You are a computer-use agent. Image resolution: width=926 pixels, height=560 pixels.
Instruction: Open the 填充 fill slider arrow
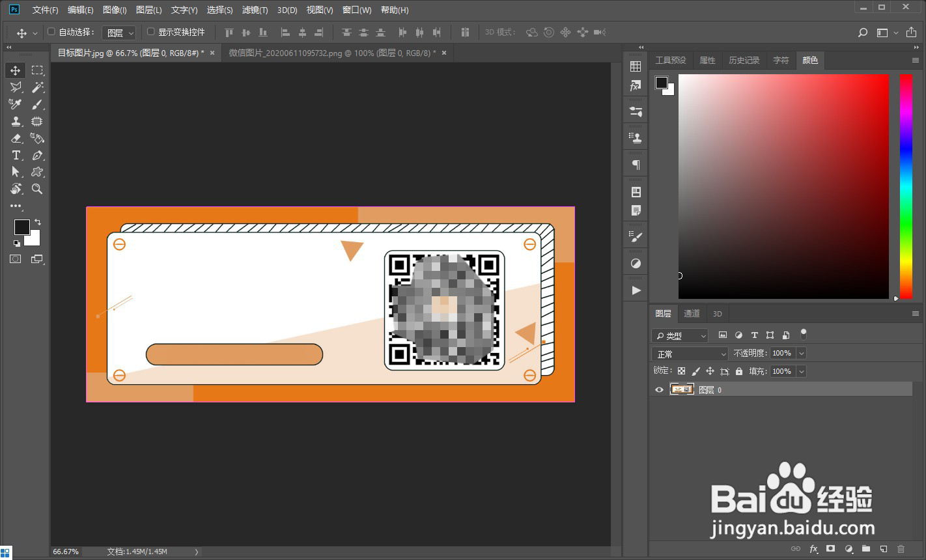coord(802,371)
